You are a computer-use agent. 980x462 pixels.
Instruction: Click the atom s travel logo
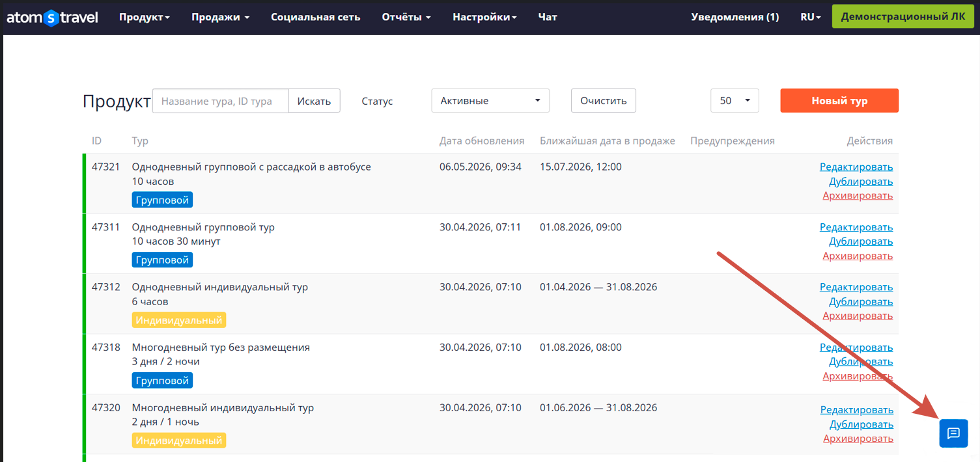(x=52, y=18)
